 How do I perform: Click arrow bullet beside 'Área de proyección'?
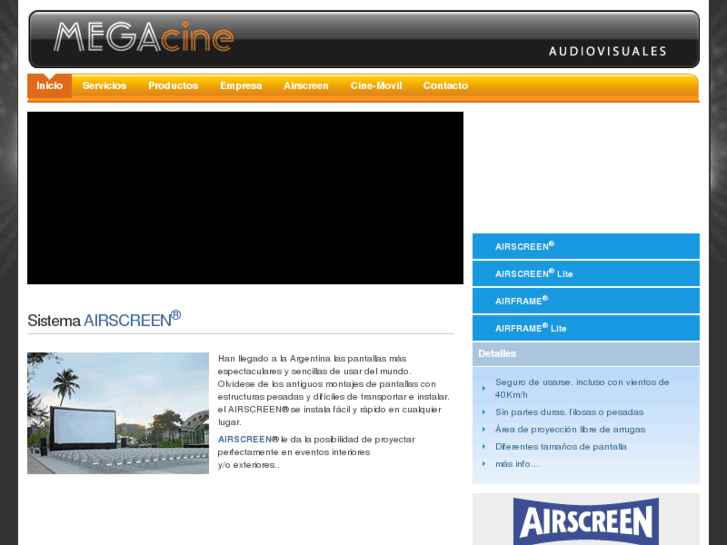tap(484, 430)
